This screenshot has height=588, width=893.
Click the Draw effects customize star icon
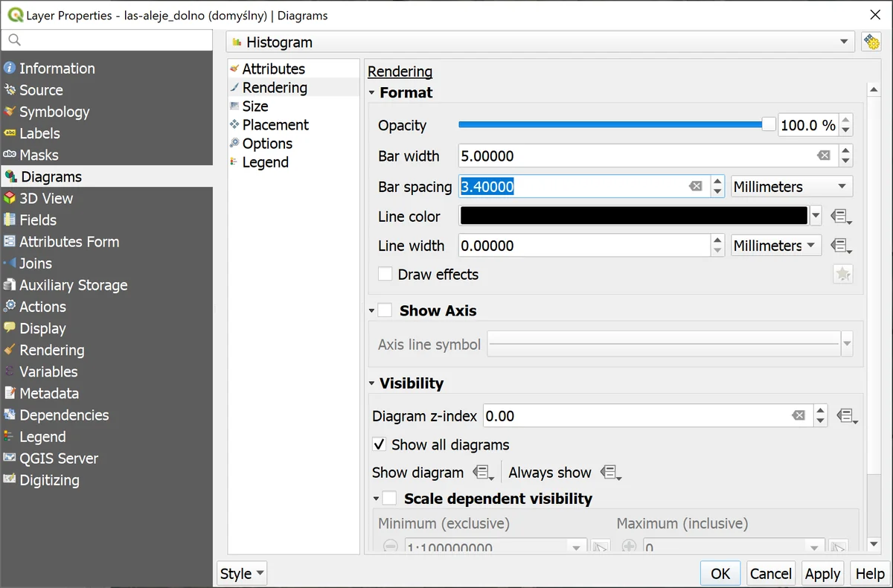click(842, 275)
